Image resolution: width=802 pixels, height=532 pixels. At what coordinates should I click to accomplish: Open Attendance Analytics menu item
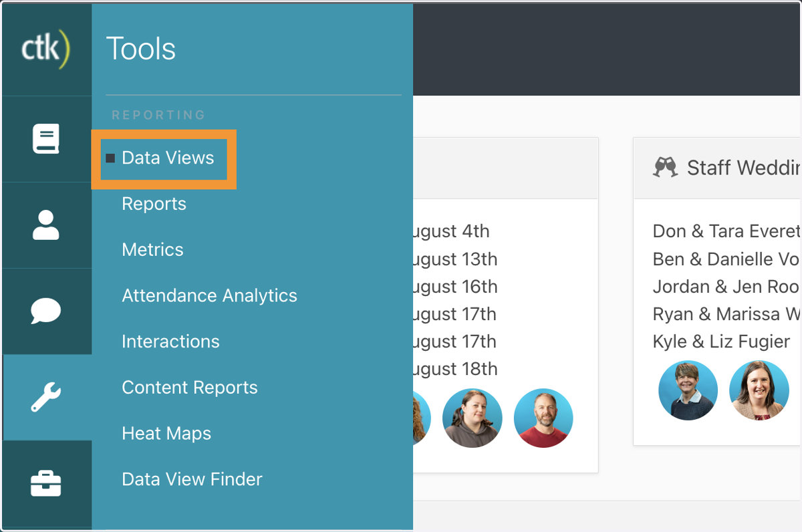point(209,295)
